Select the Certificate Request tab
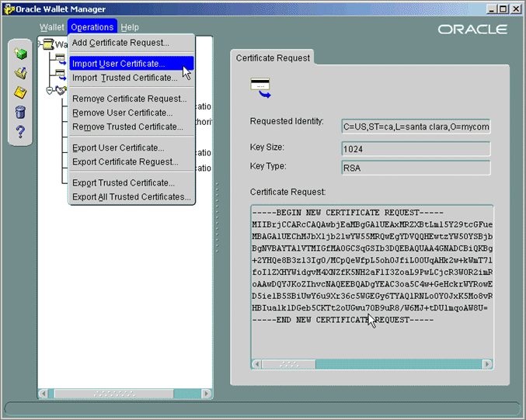526x420 pixels. tap(273, 58)
